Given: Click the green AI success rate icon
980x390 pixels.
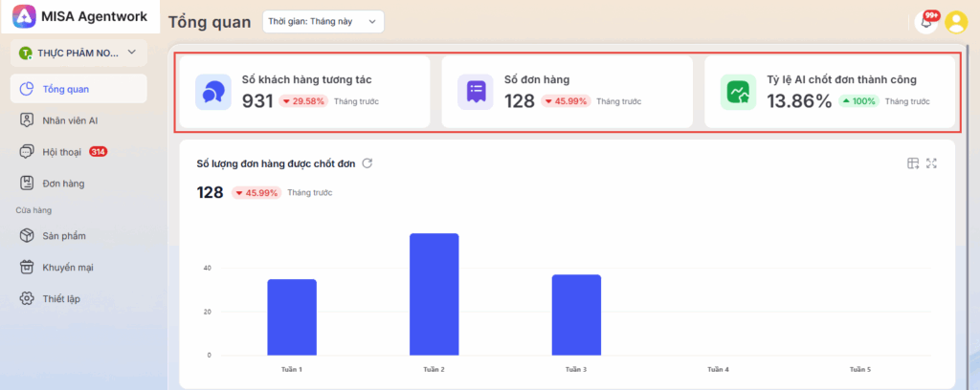Looking at the screenshot, I should [x=738, y=92].
